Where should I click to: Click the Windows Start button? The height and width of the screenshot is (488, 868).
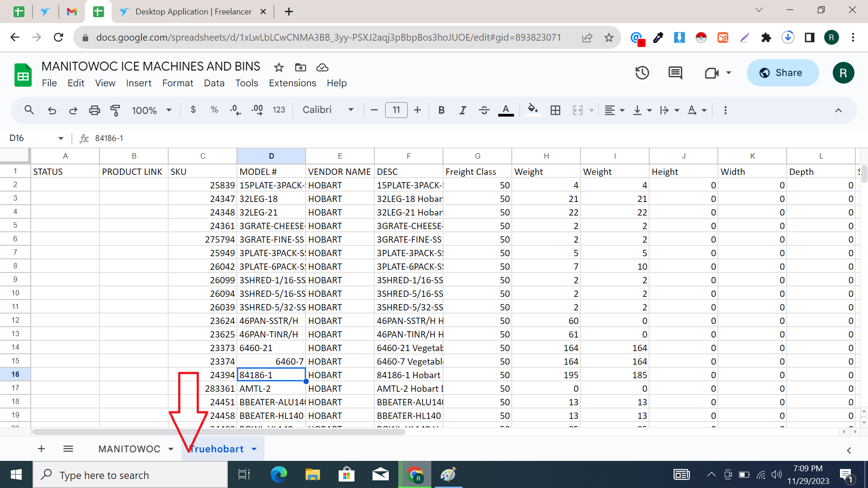pyautogui.click(x=16, y=474)
